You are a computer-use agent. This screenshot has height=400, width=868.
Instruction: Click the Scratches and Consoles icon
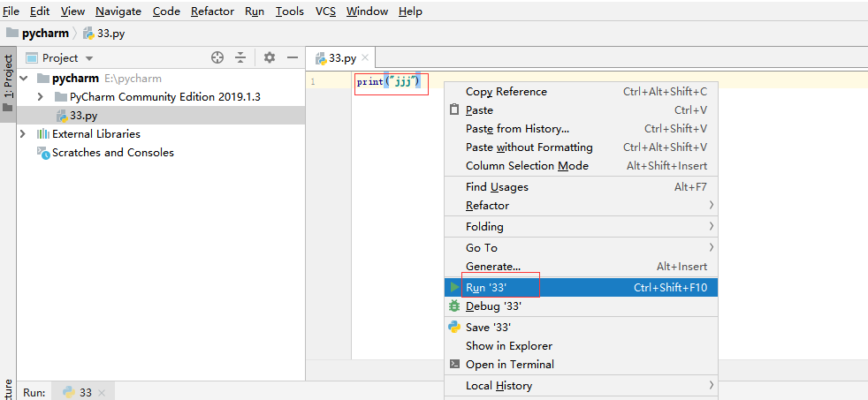coord(43,153)
